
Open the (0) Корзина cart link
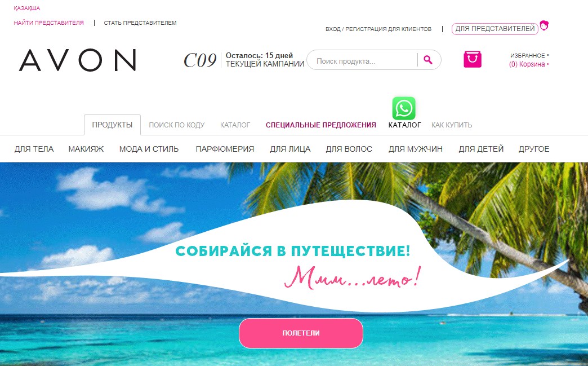click(529, 64)
